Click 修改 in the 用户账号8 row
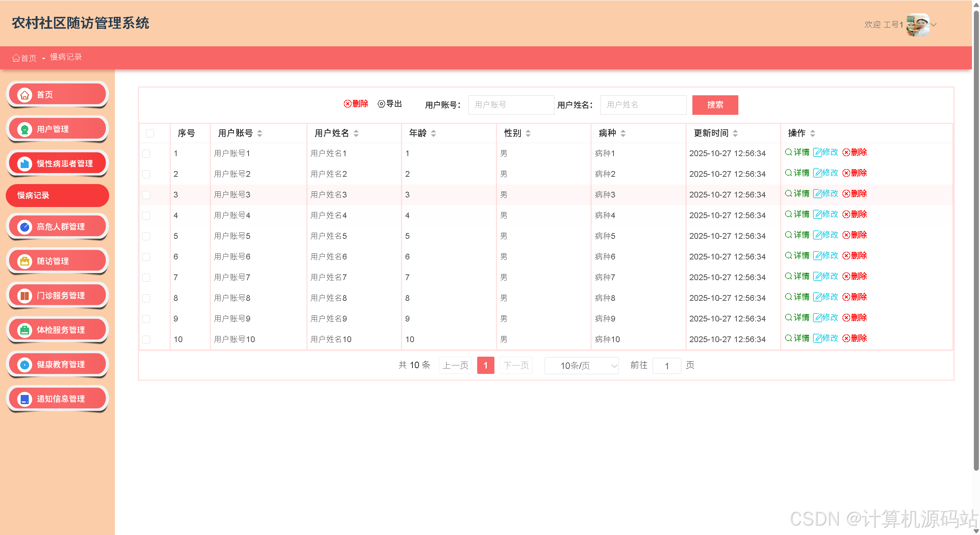This screenshot has width=980, height=535. click(x=826, y=297)
